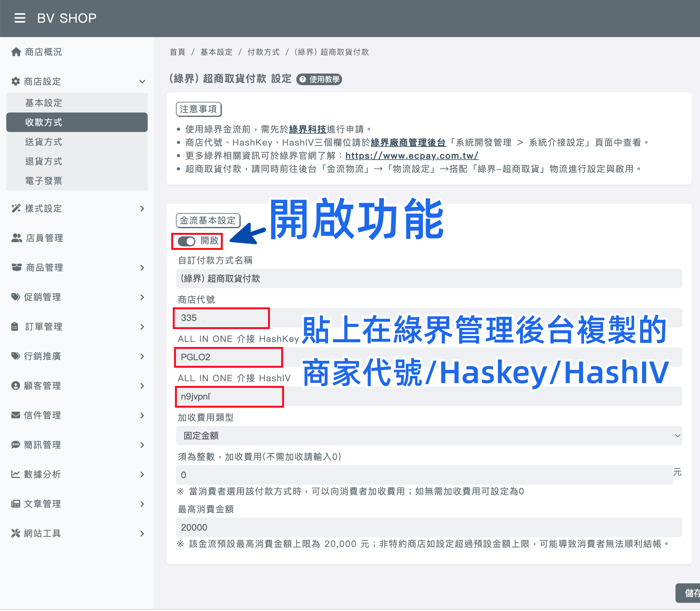
Task: Click the 儲存 save button
Action: [688, 593]
